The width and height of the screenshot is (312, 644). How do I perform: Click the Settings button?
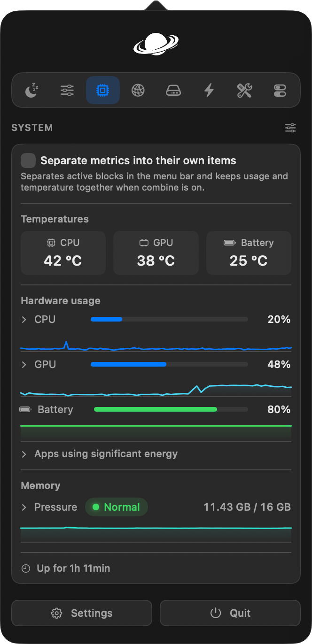point(82,613)
